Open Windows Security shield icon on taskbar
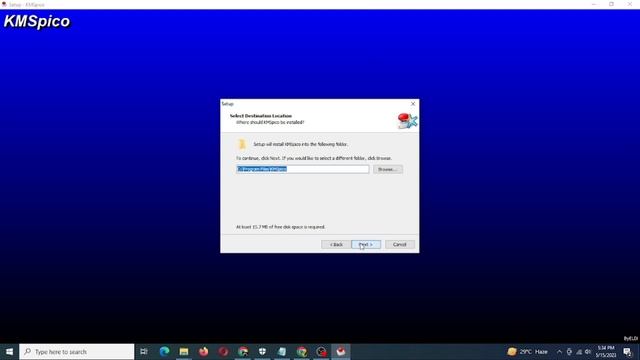The height and width of the screenshot is (360, 640). tap(262, 351)
